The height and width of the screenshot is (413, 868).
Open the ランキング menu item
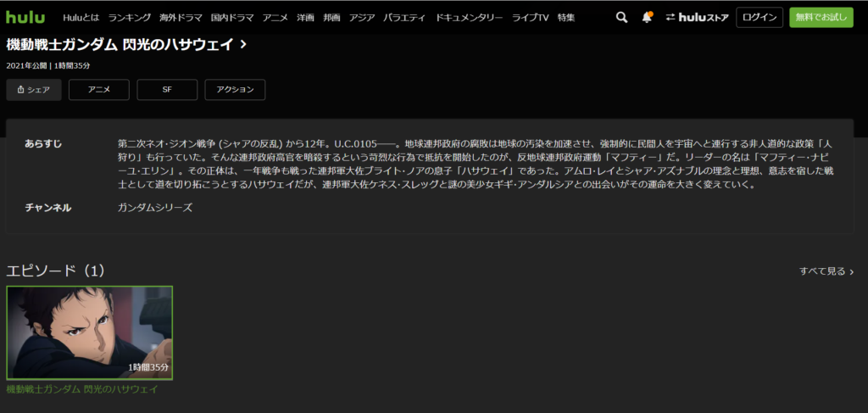(130, 18)
